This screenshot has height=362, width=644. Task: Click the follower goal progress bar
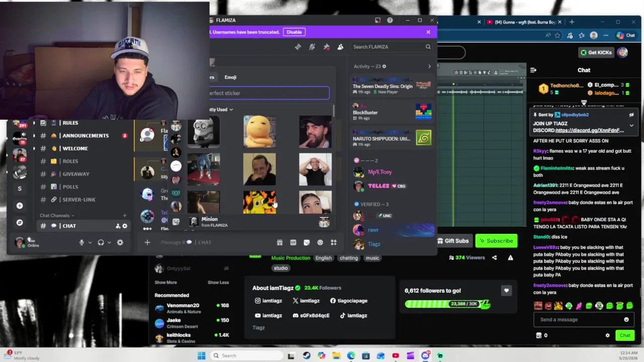tap(447, 304)
